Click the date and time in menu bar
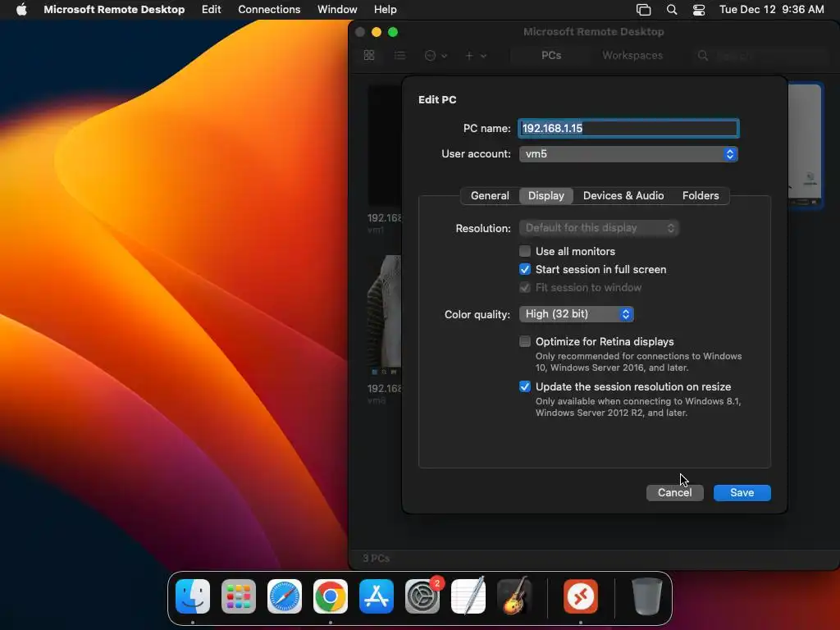Viewport: 840px width, 630px height. click(x=771, y=10)
